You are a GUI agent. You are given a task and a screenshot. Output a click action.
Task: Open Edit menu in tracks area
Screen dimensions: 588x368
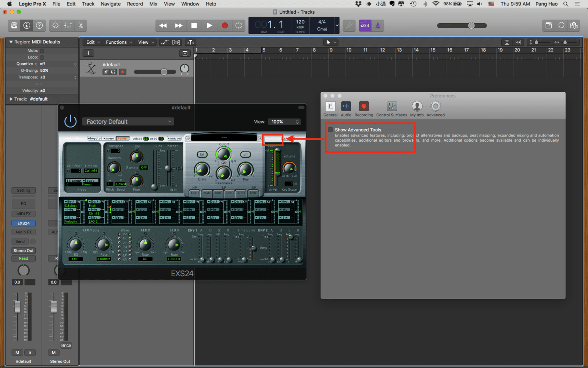tap(93, 42)
